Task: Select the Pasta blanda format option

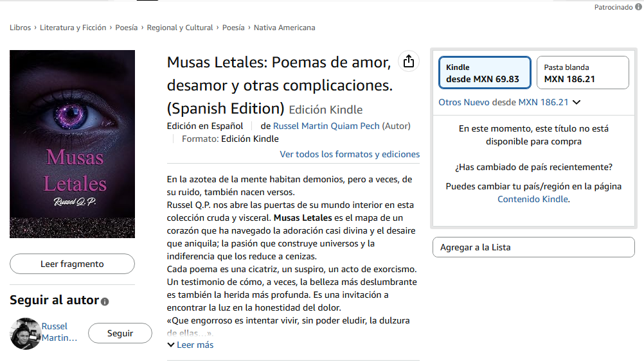Action: [x=582, y=73]
